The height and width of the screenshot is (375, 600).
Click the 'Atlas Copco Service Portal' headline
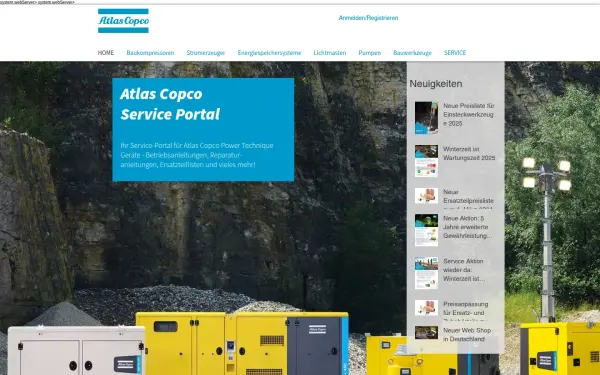170,104
